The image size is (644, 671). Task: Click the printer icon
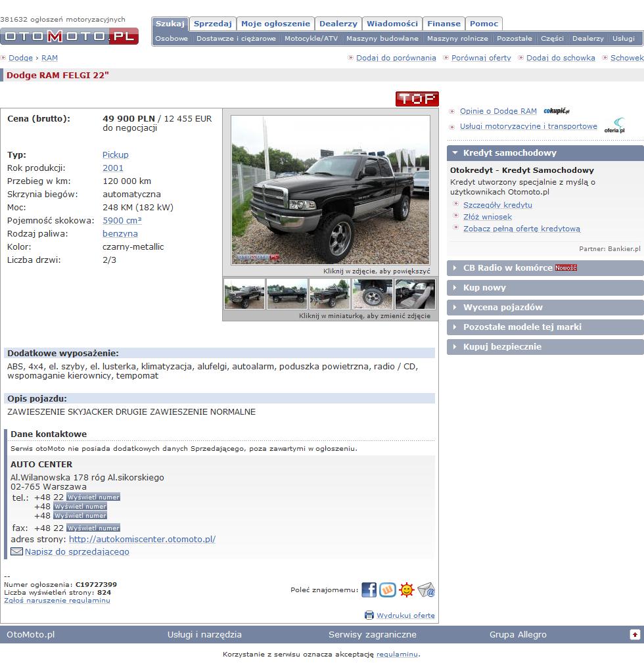(369, 615)
